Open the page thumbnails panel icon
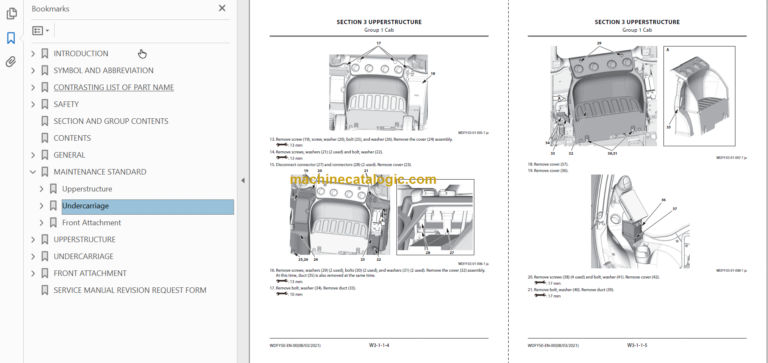This screenshot has height=363, width=768. pos(11,14)
